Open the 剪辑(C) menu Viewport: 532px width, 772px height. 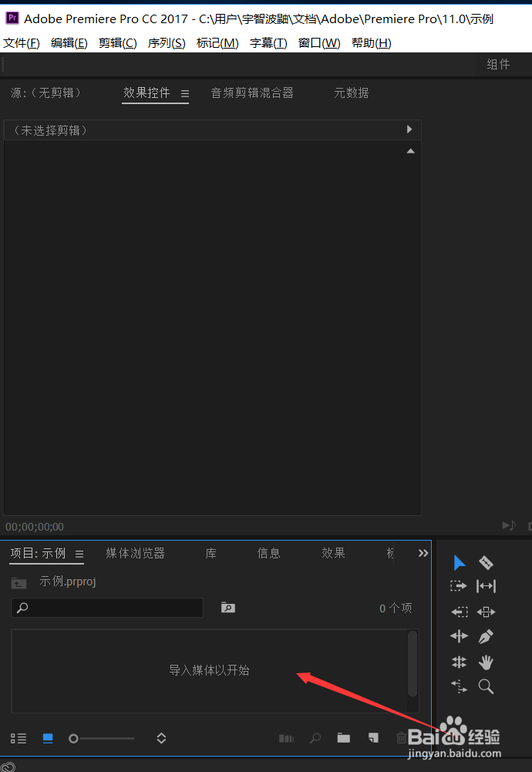118,43
